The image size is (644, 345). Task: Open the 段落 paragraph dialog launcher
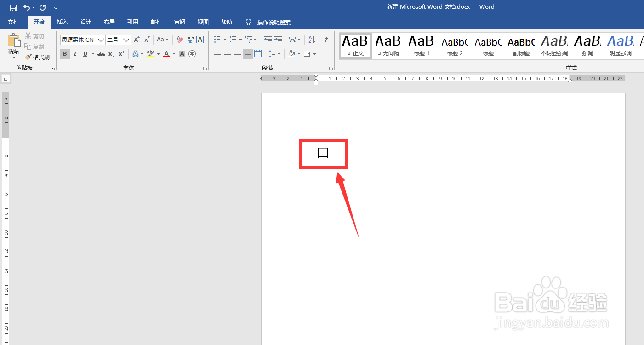coord(331,68)
